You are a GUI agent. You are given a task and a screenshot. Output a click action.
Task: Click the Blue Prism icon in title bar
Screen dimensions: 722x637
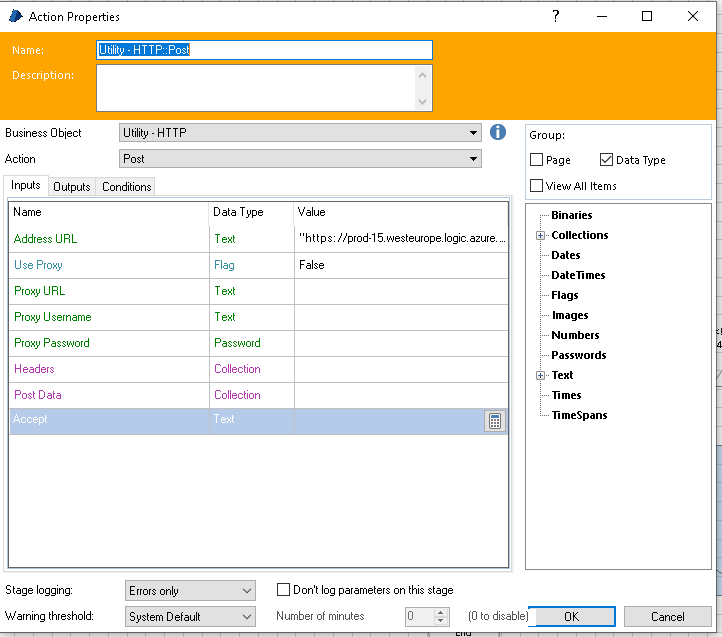pos(15,17)
